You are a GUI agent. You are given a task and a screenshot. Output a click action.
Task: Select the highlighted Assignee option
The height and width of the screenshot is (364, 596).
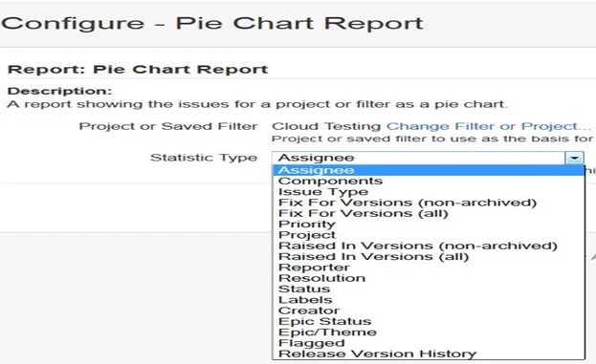pyautogui.click(x=429, y=170)
